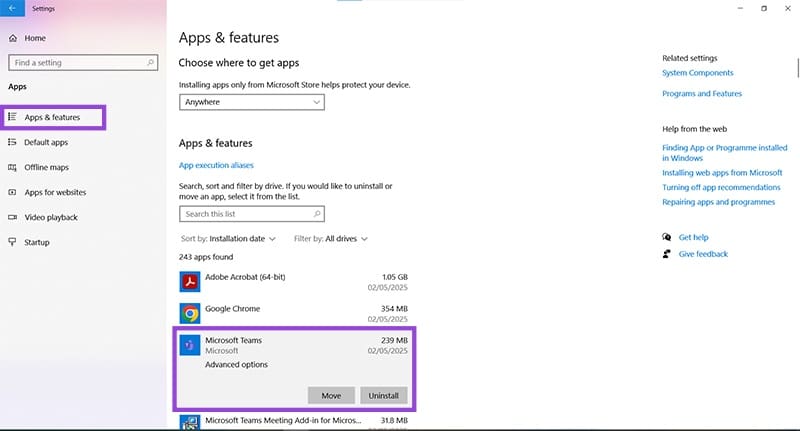
Task: Open Advanced options for Microsoft Teams
Action: click(x=236, y=365)
